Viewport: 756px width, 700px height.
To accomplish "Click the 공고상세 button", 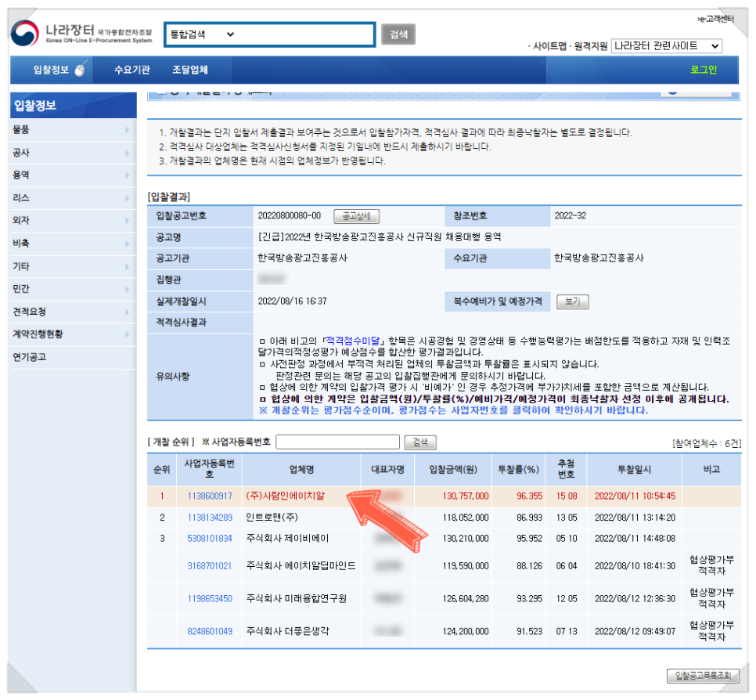I will pyautogui.click(x=356, y=216).
